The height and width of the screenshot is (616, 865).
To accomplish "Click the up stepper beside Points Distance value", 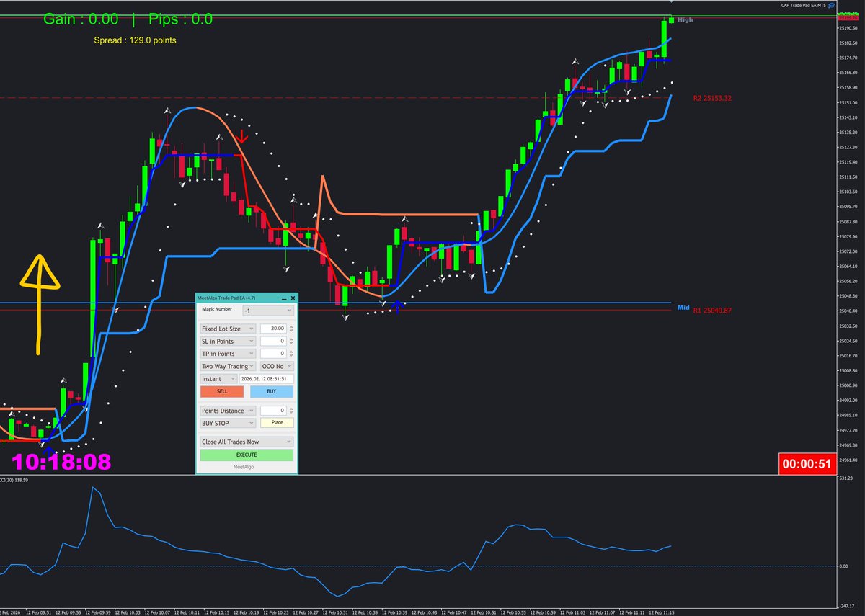I will coord(290,408).
